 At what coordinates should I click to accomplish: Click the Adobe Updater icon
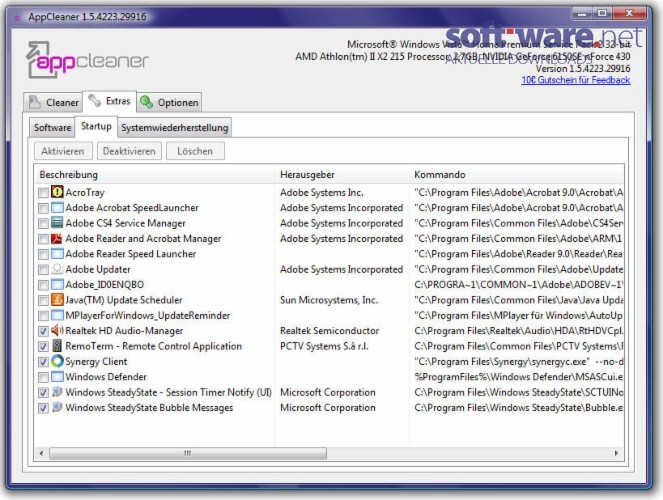57,269
